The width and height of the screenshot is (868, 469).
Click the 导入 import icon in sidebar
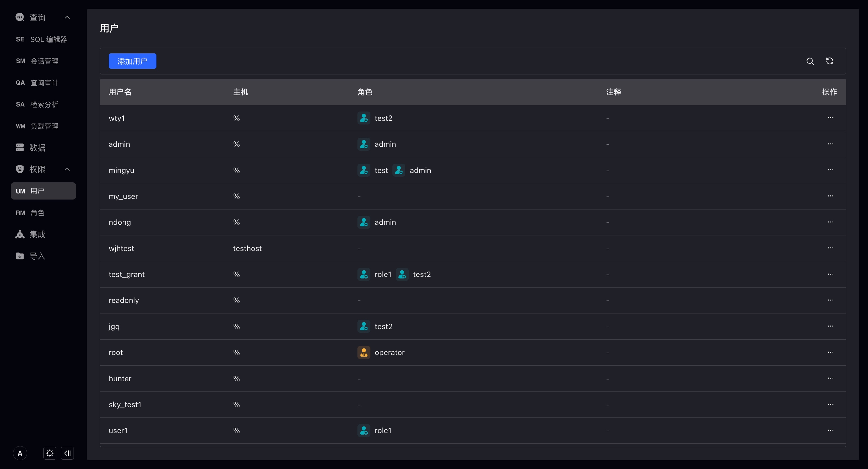20,256
